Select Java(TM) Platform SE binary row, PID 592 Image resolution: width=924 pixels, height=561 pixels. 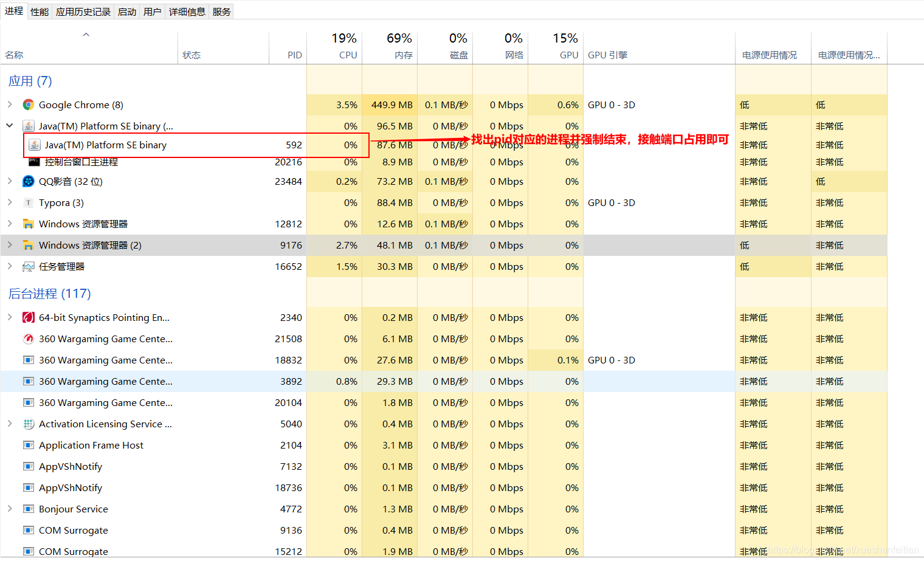(x=444, y=145)
